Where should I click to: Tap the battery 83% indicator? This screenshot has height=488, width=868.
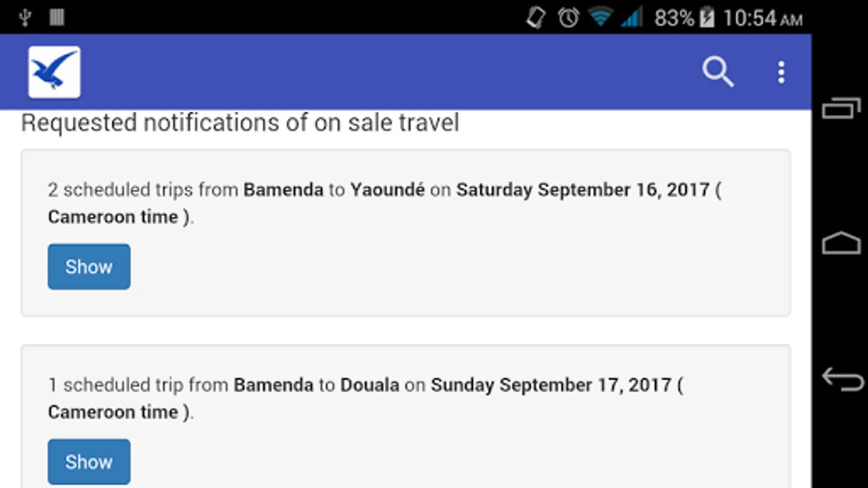684,18
